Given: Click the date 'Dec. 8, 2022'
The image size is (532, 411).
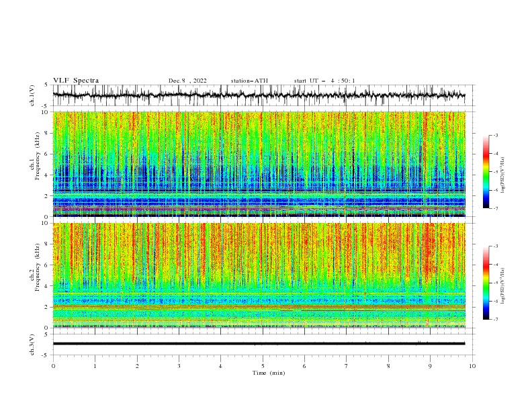Looking at the screenshot, I should [187, 81].
